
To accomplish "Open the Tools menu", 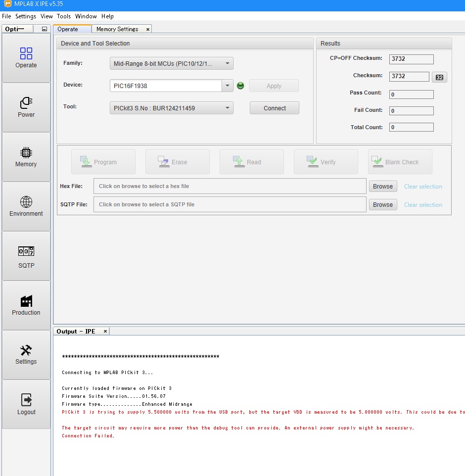I will 64,16.
